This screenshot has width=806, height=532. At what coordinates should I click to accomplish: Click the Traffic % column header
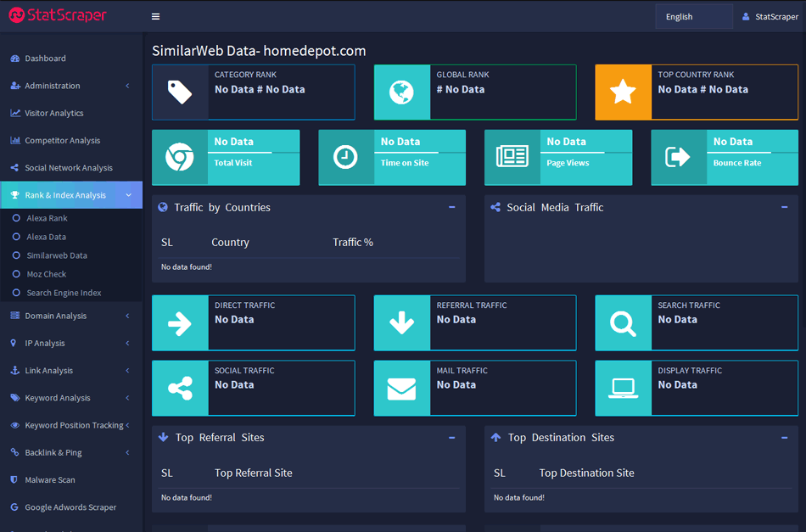click(x=353, y=242)
